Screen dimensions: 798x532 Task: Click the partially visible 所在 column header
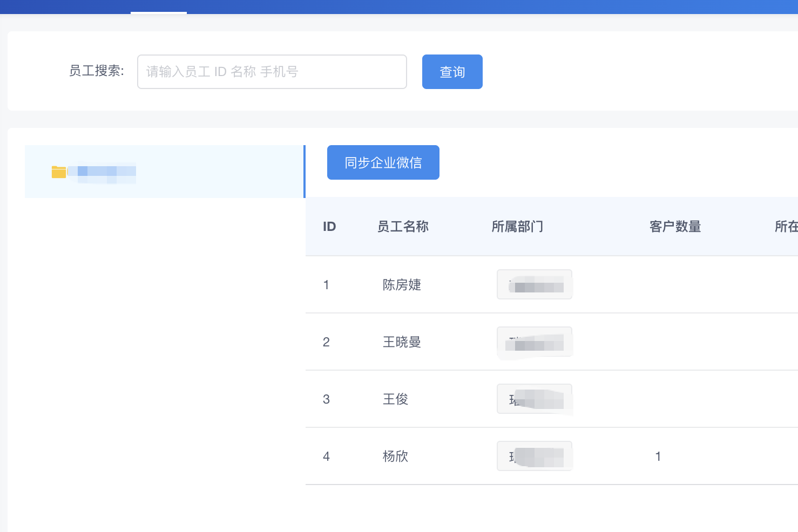tap(786, 227)
